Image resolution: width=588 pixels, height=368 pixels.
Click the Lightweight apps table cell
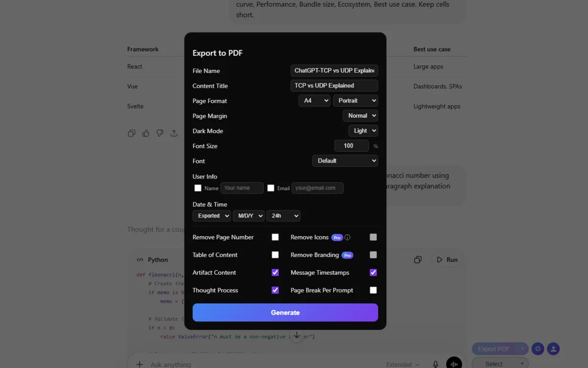click(437, 106)
